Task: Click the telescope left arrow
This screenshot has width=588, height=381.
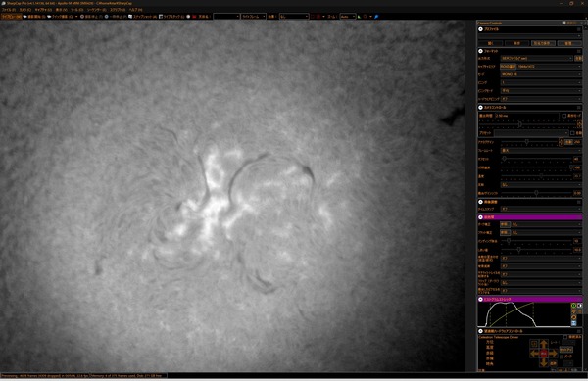Action: [534, 353]
